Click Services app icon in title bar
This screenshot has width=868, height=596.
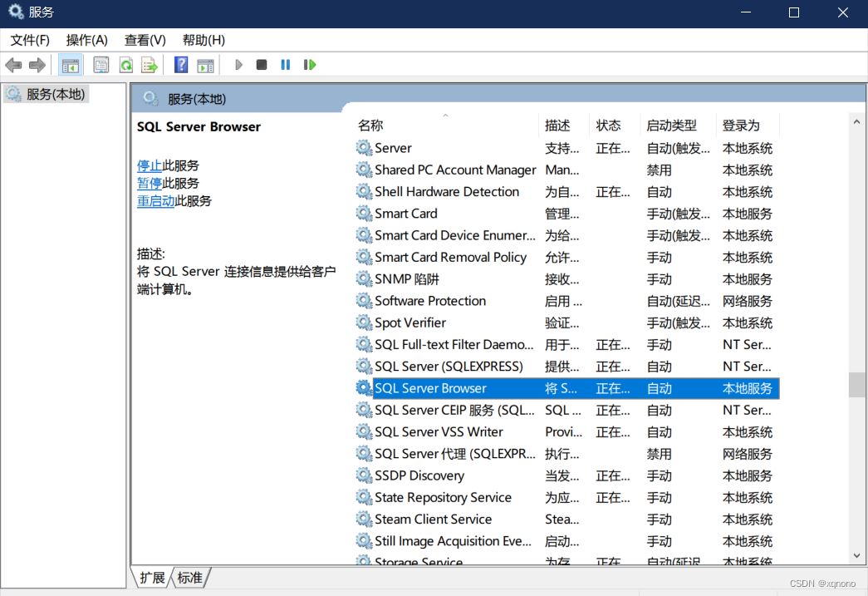16,12
